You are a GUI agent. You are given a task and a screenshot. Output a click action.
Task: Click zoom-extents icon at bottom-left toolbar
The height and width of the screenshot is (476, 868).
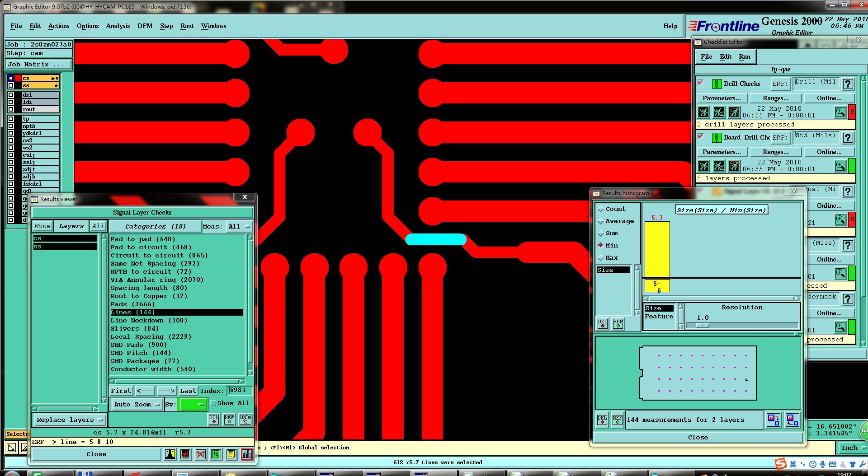[12, 448]
